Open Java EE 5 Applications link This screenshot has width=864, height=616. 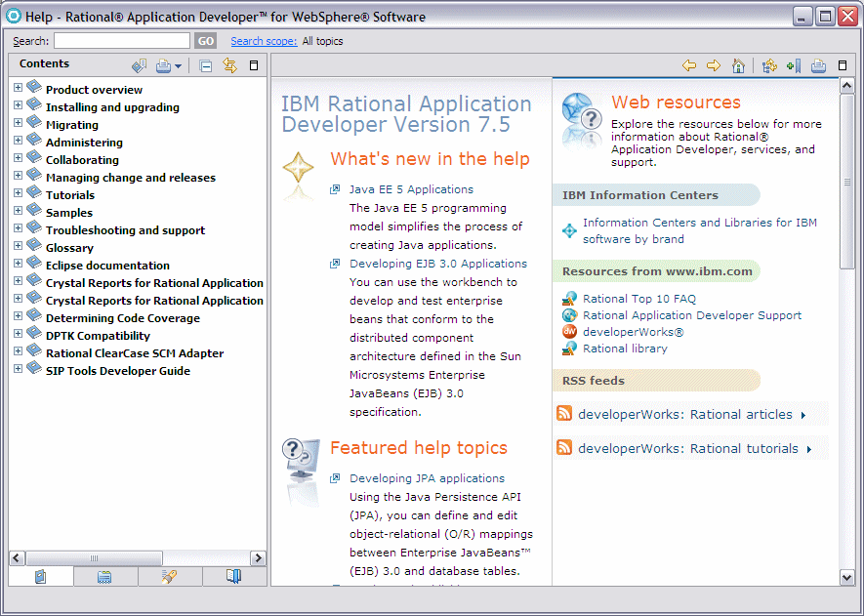point(411,189)
